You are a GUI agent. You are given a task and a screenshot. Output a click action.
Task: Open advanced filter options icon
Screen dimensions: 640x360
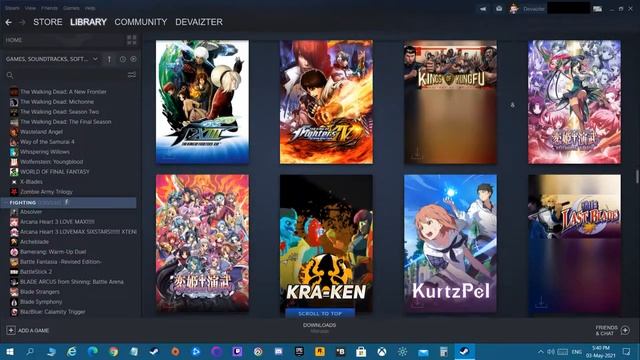132,75
